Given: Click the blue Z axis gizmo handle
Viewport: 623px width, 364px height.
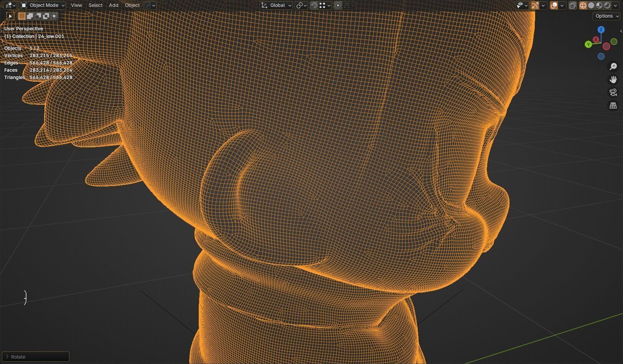Looking at the screenshot, I should point(601,30).
